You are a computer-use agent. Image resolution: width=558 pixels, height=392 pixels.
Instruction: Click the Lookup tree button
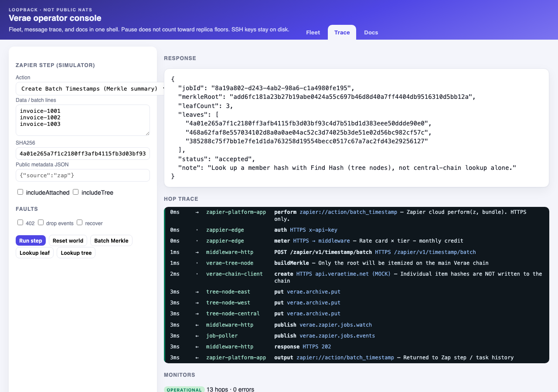76,253
